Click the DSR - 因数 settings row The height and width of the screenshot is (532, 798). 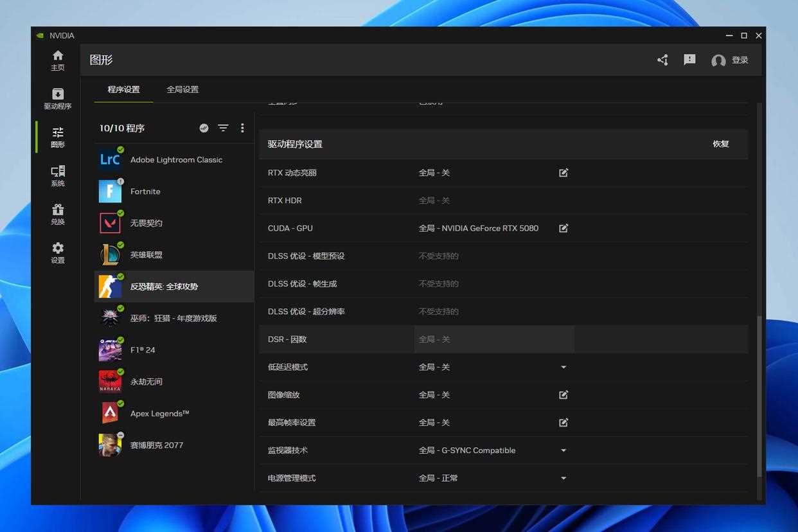tap(504, 339)
